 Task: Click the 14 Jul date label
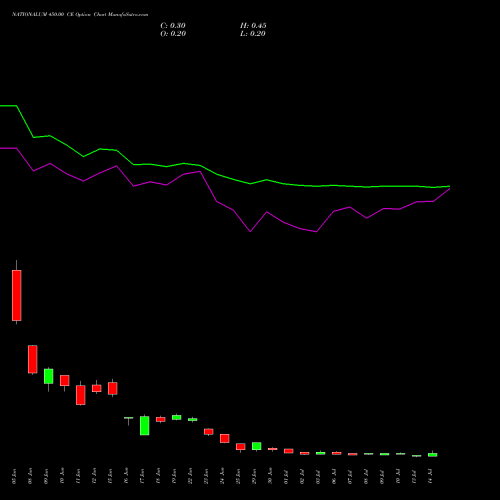pos(430,476)
